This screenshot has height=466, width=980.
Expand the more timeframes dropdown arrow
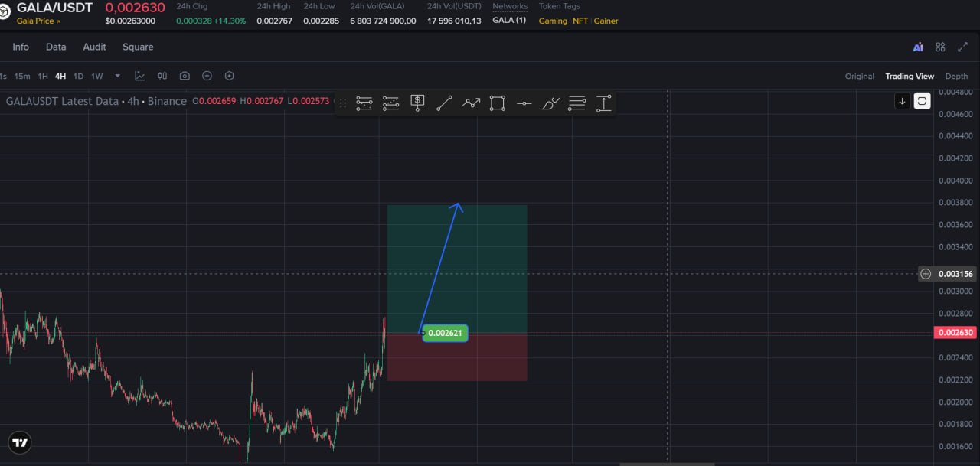pos(117,76)
